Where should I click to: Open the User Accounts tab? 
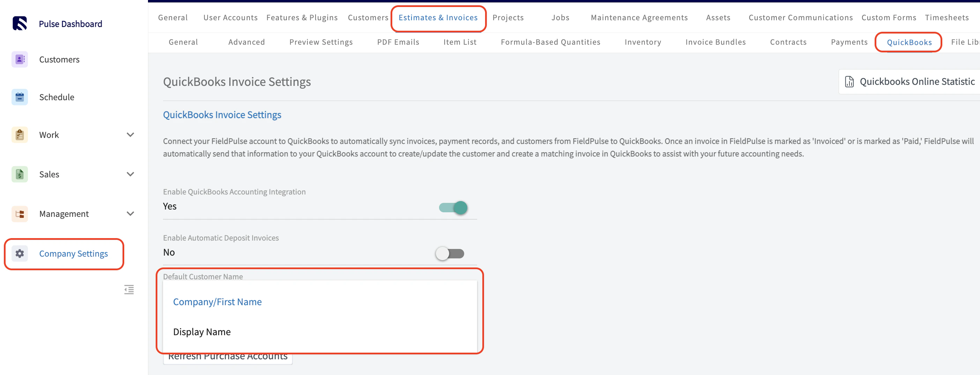pyautogui.click(x=231, y=17)
